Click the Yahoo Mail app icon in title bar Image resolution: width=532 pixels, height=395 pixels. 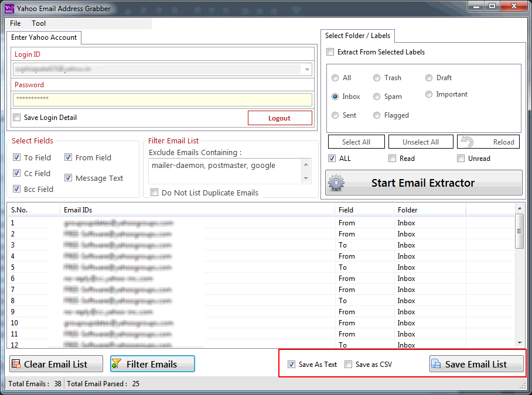pos(9,8)
